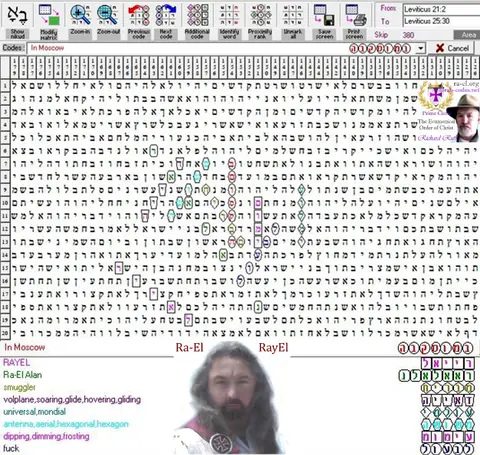Viewport: 480px width, 455px height.
Task: Click the Zoom-out magnifier icon
Action: [108, 15]
